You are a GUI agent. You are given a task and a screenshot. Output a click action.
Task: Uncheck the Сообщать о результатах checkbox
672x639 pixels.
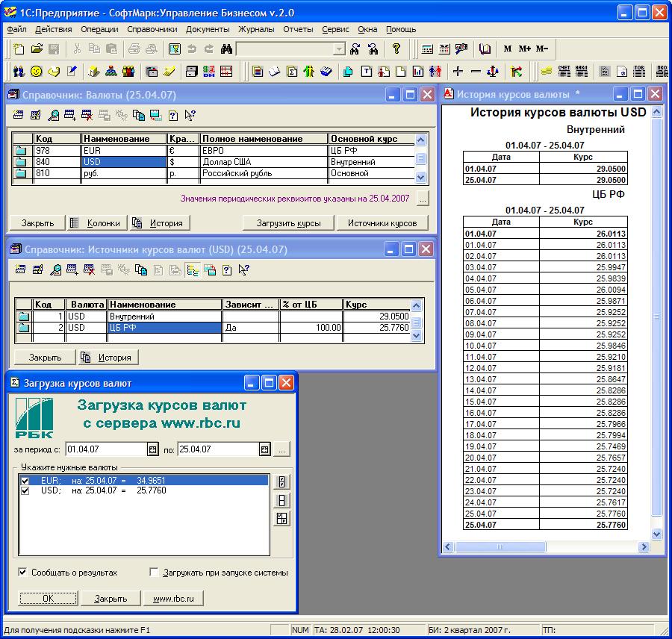[x=22, y=572]
